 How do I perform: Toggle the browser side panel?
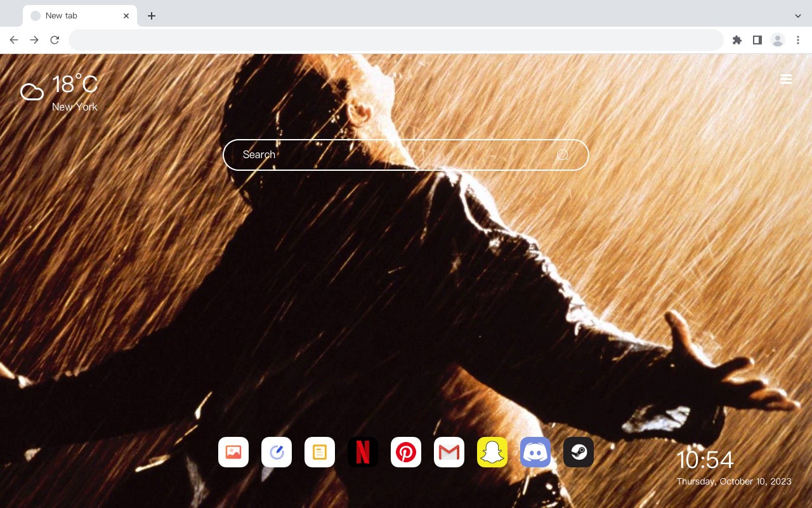(x=757, y=40)
